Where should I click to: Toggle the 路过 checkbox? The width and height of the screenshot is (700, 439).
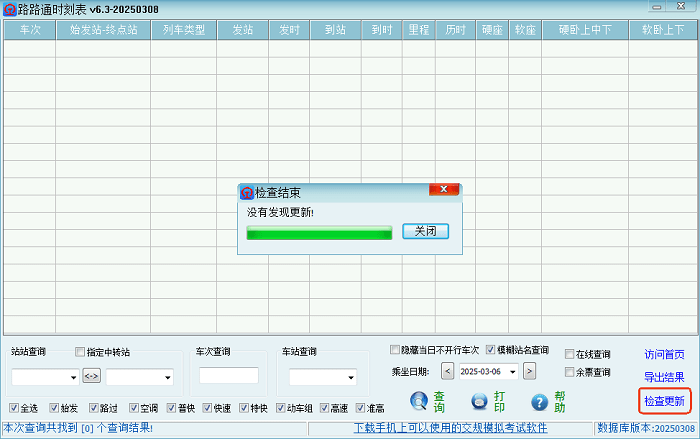(93, 408)
